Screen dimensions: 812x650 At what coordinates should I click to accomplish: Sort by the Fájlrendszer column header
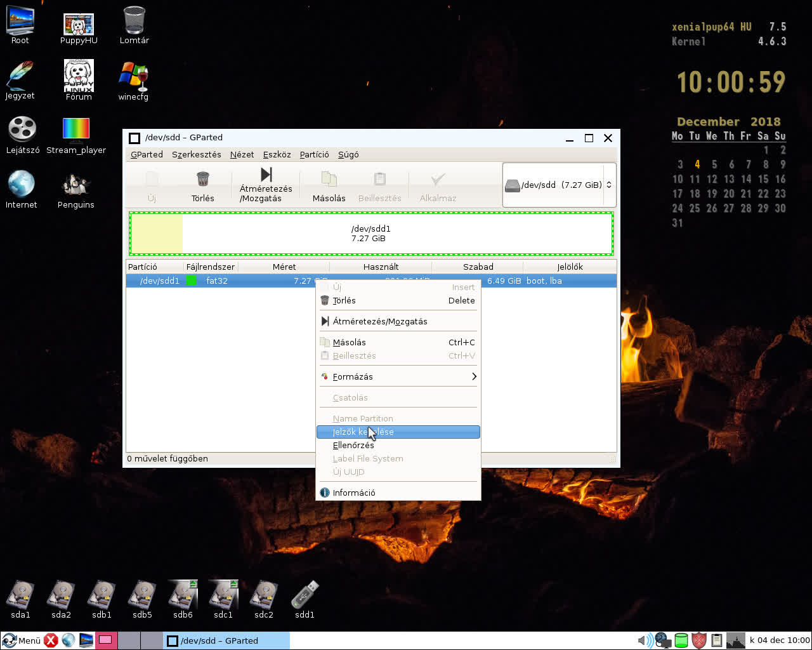pos(211,267)
